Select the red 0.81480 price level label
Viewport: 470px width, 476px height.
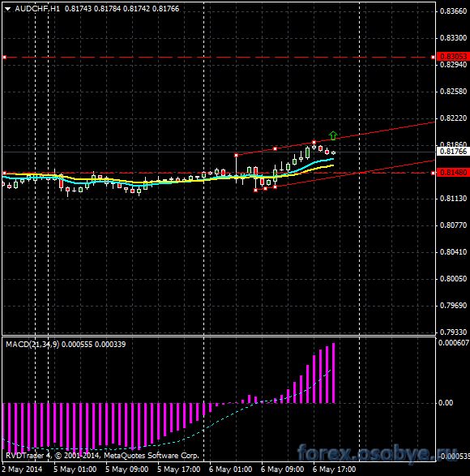[x=453, y=173]
